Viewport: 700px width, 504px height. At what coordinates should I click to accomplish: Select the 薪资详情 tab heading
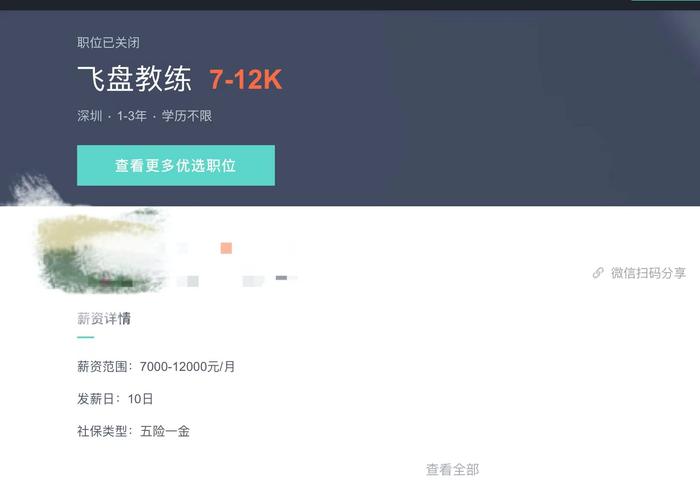pos(104,318)
